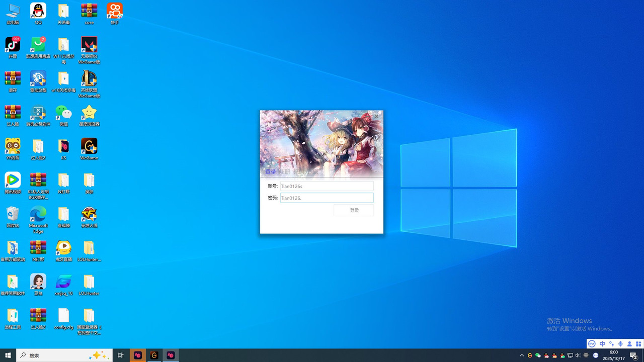Image resolution: width=644 pixels, height=362 pixels.
Task: Switch to the 注册 tab in login dialog
Action: pos(285,172)
